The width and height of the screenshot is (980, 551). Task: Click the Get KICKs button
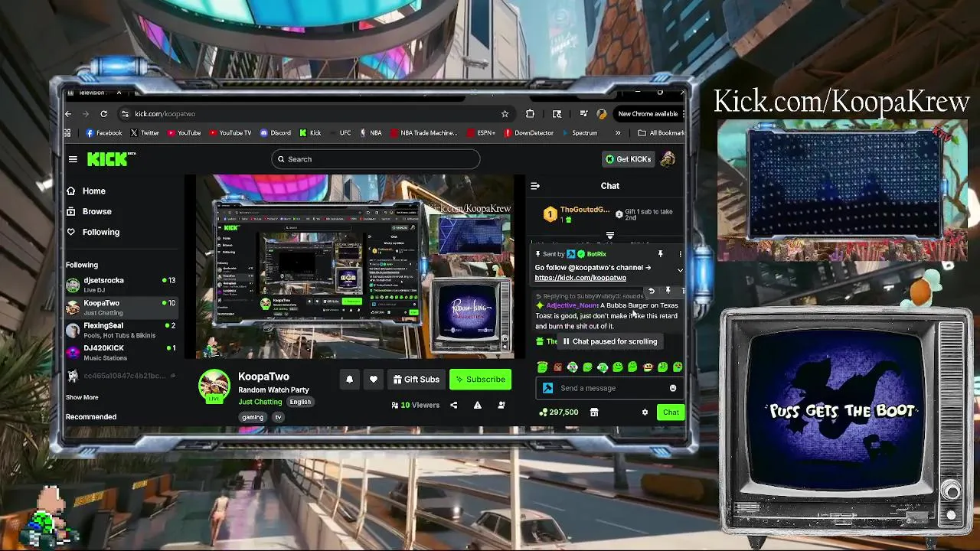pos(628,159)
